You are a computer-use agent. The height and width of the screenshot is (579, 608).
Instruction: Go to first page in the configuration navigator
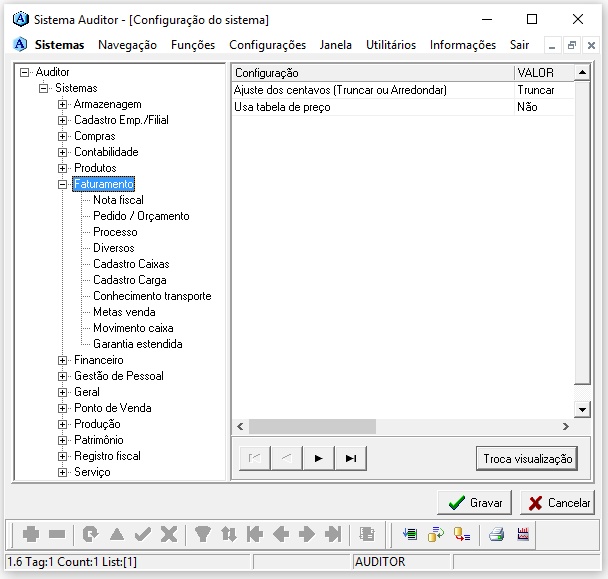point(254,458)
